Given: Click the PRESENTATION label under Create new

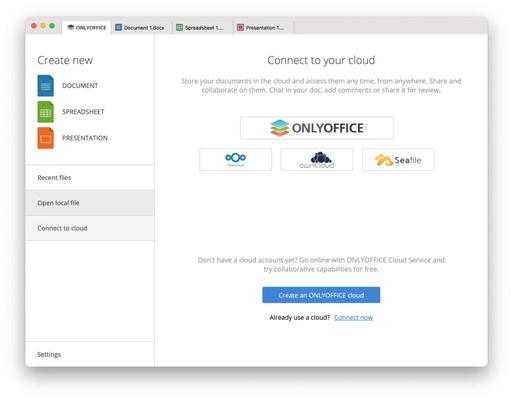Looking at the screenshot, I should click(85, 138).
